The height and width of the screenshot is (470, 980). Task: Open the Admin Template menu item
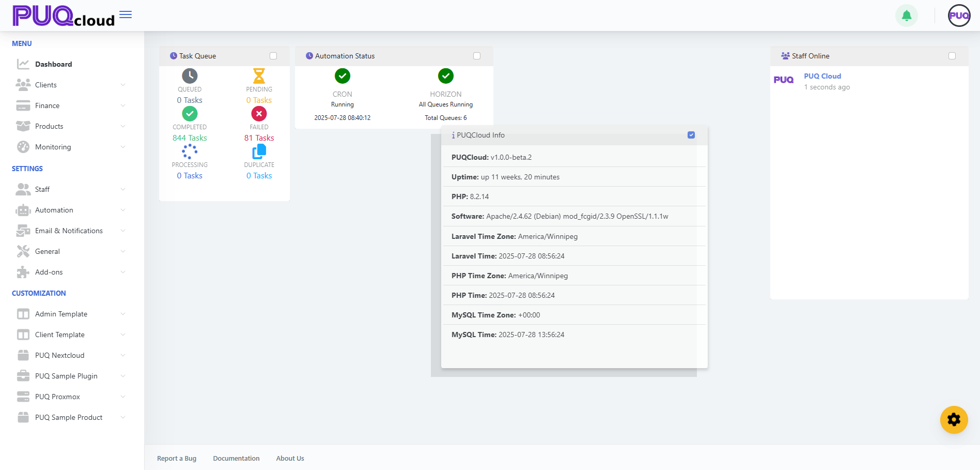[72, 314]
